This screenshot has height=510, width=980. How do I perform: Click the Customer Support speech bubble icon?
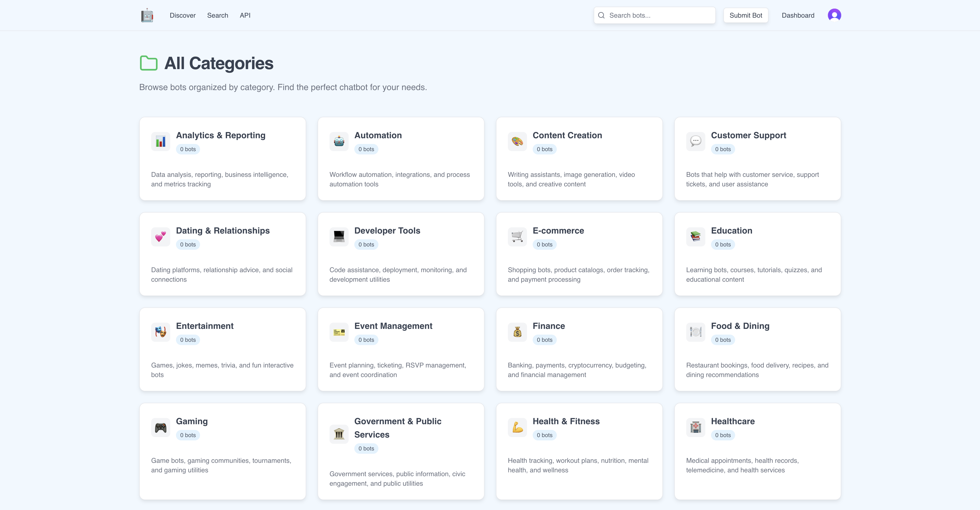click(x=695, y=141)
